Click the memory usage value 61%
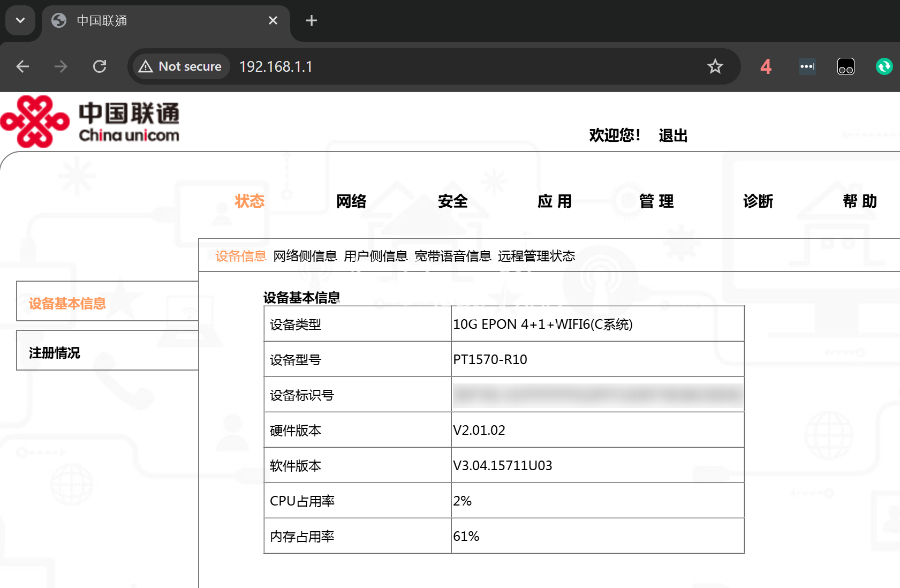 pyautogui.click(x=466, y=536)
